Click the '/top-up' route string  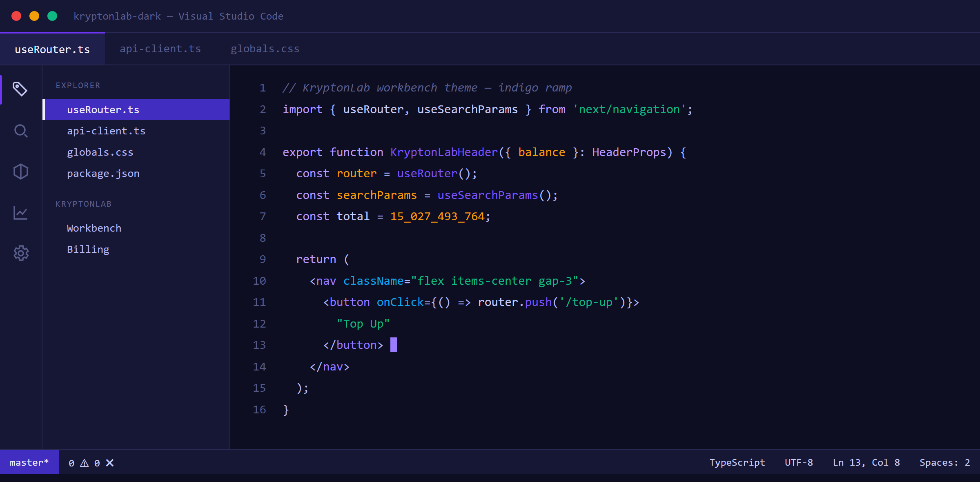(589, 302)
